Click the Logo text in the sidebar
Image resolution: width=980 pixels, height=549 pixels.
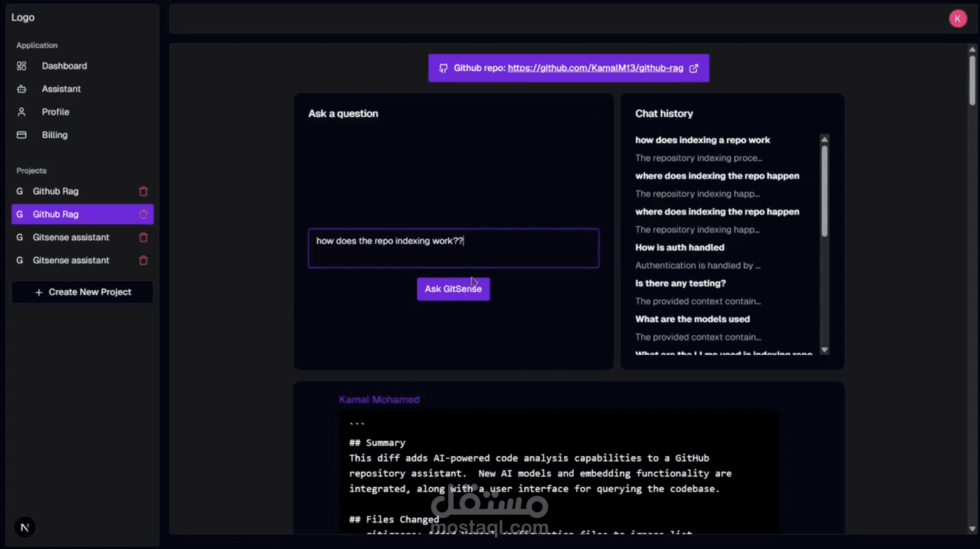pyautogui.click(x=23, y=18)
